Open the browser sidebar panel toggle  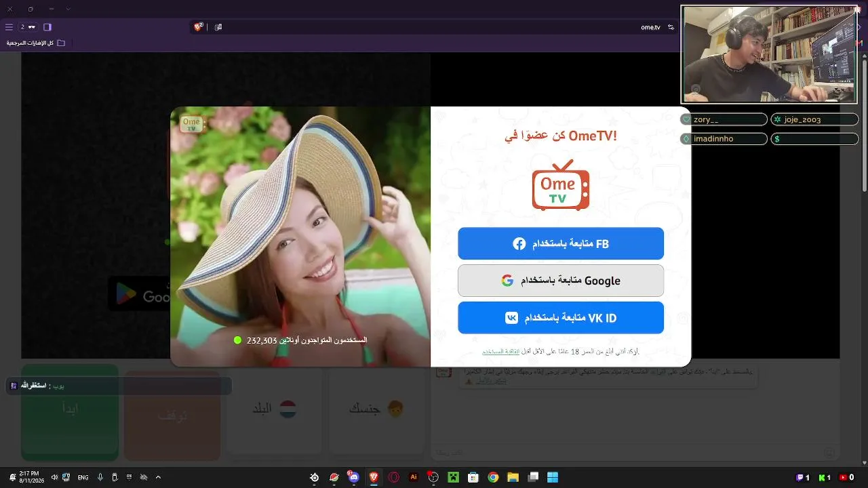47,27
